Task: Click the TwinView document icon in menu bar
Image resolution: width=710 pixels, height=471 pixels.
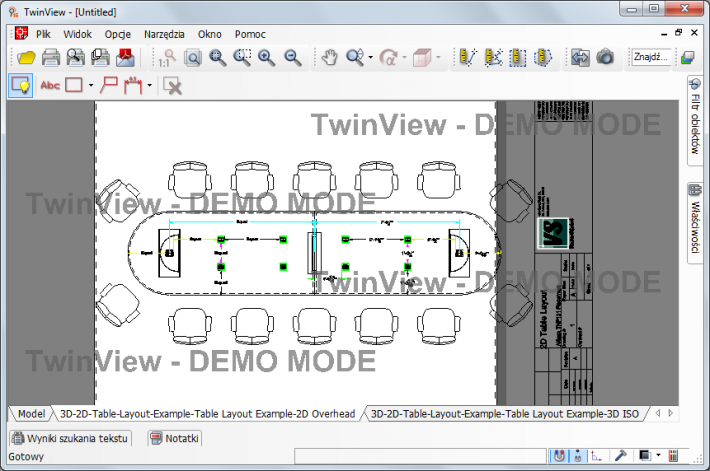Action: [21, 33]
